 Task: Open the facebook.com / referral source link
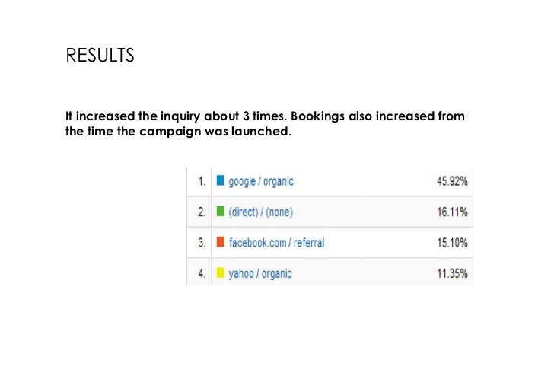[x=276, y=242]
